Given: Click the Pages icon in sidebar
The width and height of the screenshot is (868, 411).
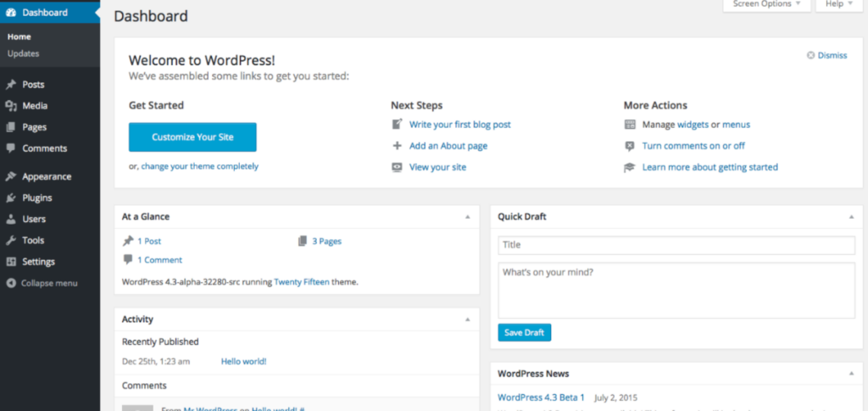Looking at the screenshot, I should 10,127.
